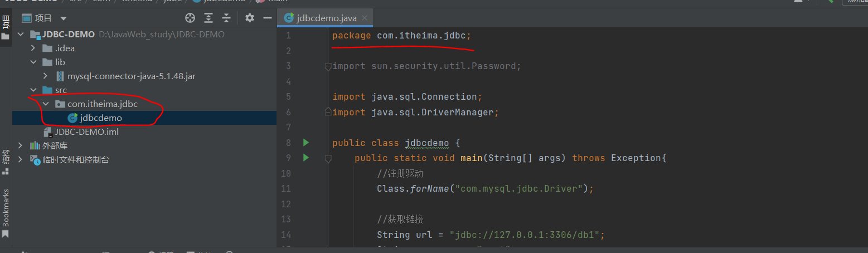Click the path text D:\JavaWeb_study\JDBC-DEMO

[162, 35]
